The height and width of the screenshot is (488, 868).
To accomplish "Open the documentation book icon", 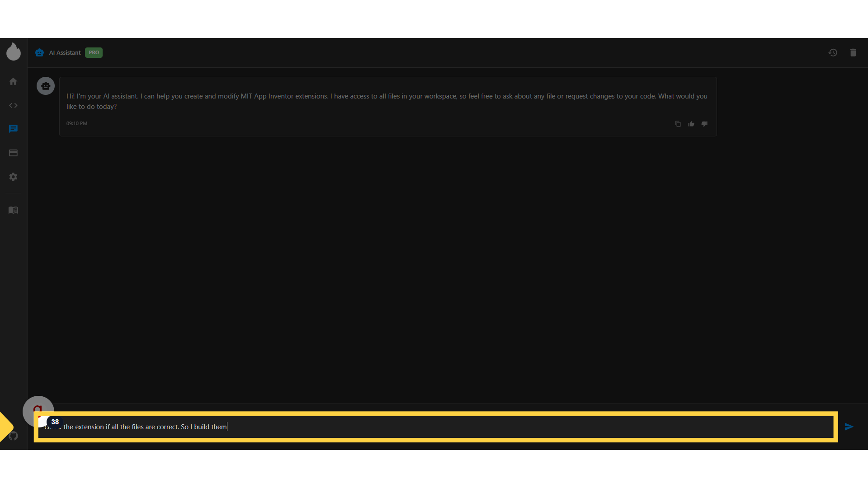I will (13, 210).
